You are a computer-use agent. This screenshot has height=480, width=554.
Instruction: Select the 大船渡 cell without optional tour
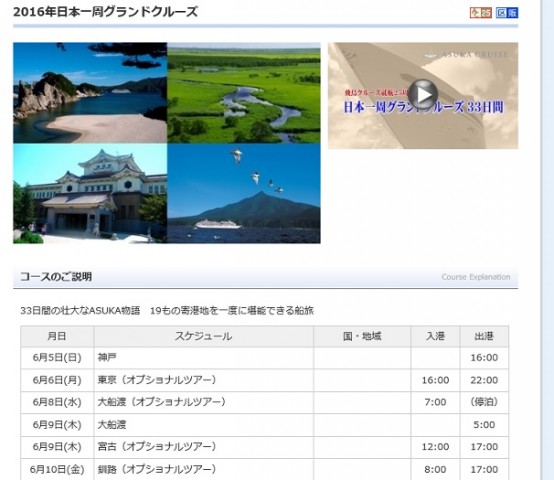tap(204, 425)
